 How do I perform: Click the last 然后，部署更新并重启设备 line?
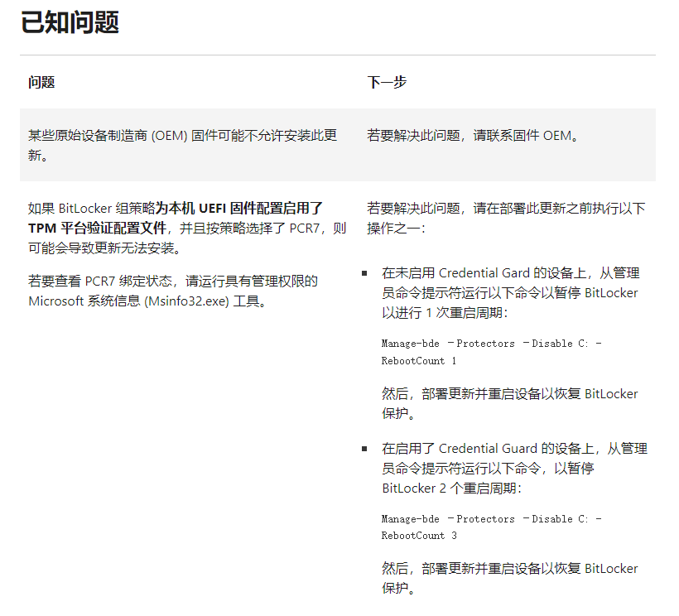click(x=510, y=568)
